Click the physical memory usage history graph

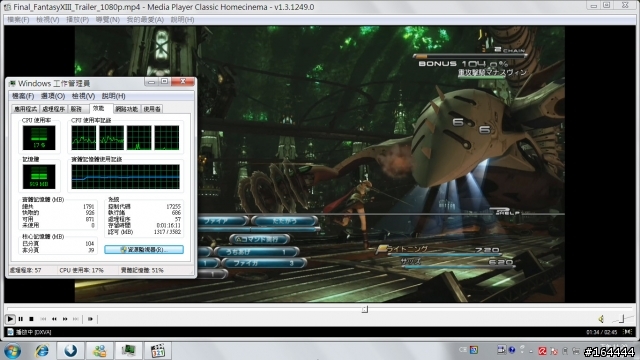tap(125, 177)
